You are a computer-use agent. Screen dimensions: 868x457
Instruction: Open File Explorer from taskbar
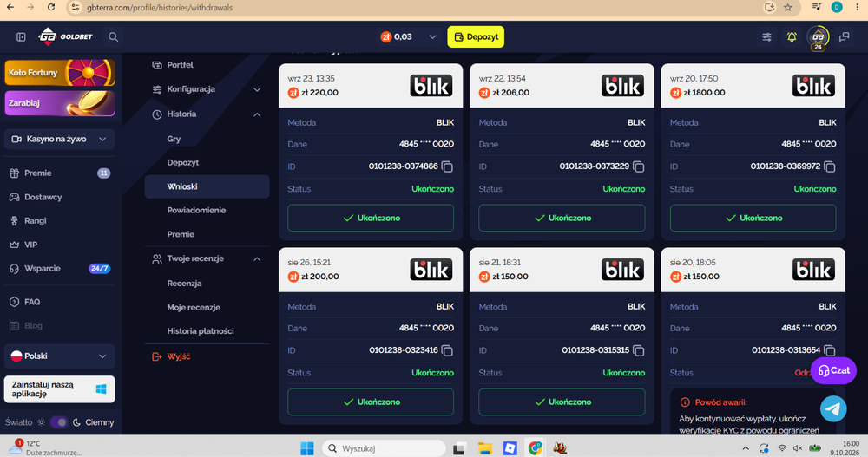[485, 448]
